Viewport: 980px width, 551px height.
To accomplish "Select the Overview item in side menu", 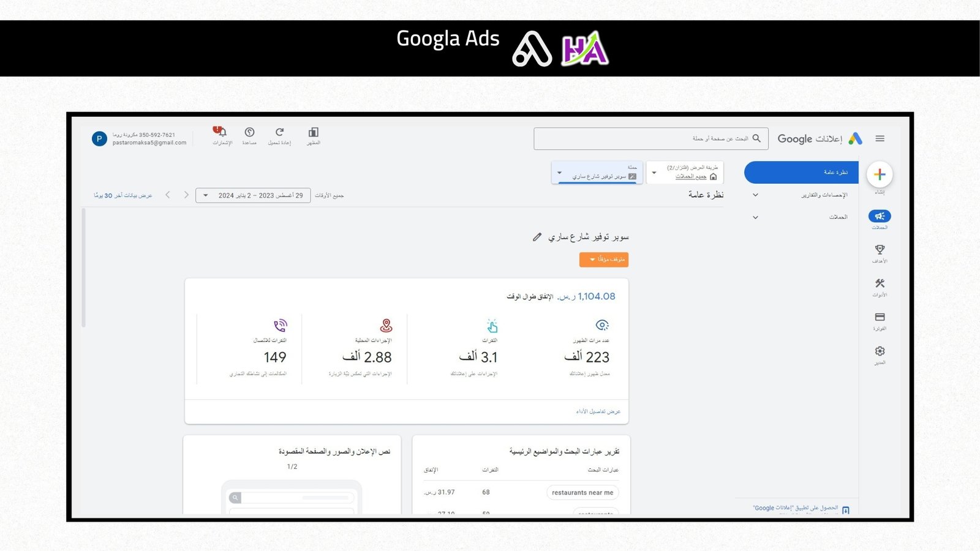I will point(801,173).
